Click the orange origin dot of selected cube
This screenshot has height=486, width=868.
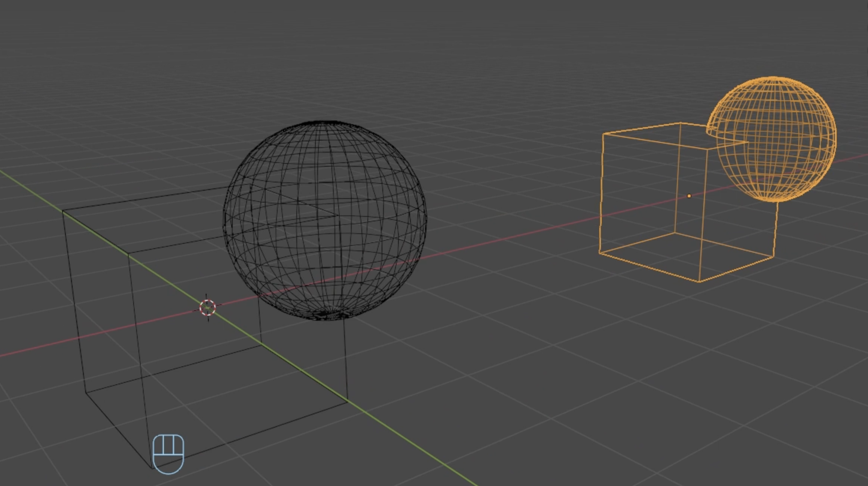point(689,196)
